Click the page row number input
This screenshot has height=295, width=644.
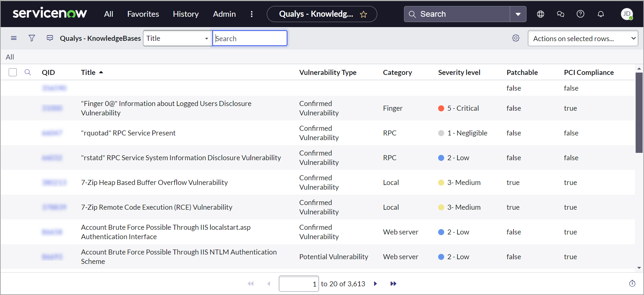[299, 284]
